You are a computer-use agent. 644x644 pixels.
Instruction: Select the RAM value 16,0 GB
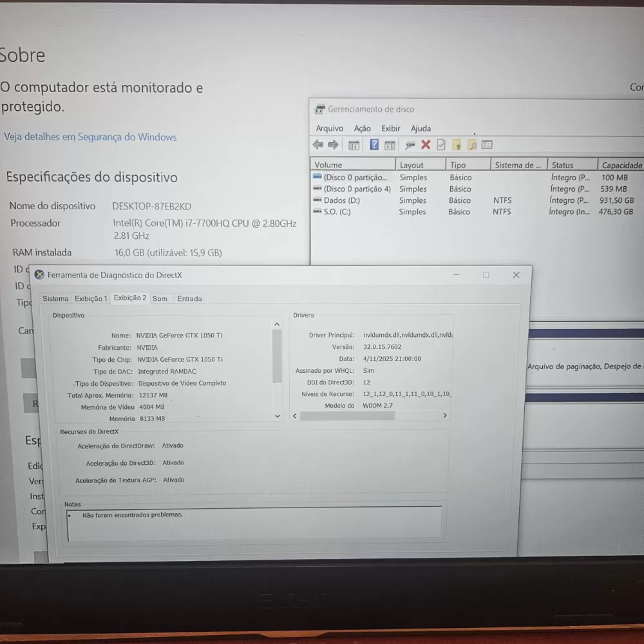click(x=168, y=252)
